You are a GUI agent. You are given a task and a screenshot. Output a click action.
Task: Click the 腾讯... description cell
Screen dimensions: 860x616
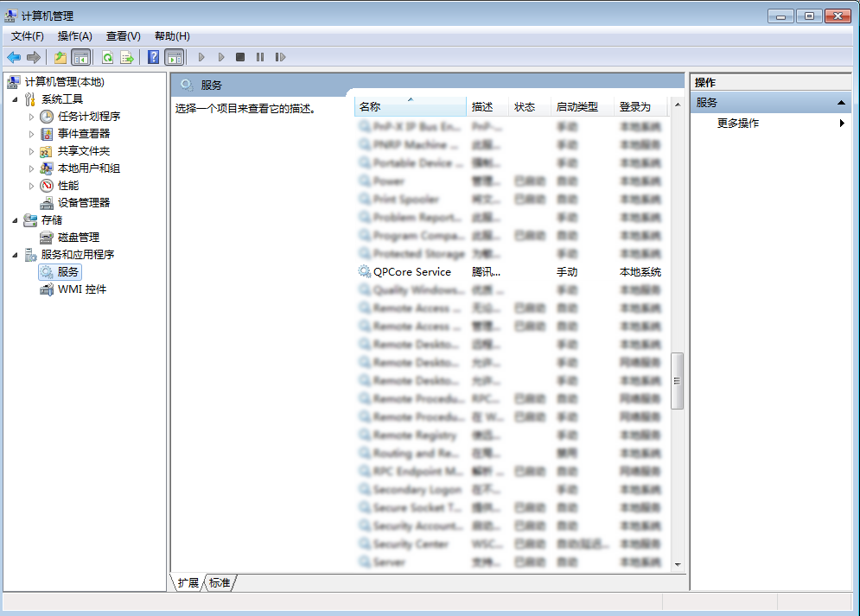(x=486, y=272)
